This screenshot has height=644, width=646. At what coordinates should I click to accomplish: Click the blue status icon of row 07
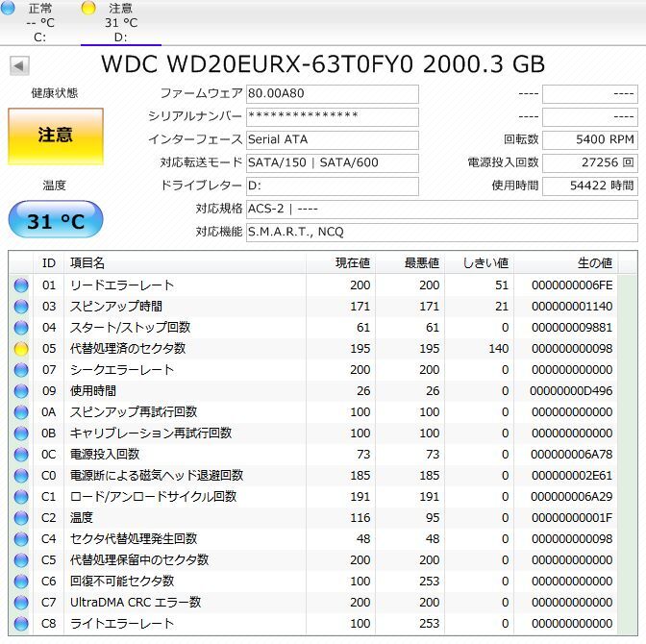[x=21, y=370]
